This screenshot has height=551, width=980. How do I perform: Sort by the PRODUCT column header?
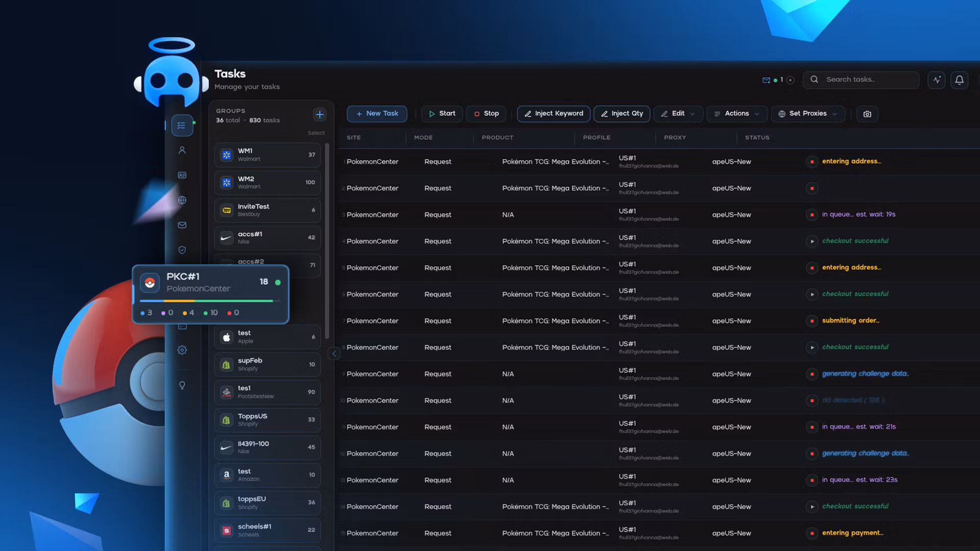pyautogui.click(x=497, y=138)
